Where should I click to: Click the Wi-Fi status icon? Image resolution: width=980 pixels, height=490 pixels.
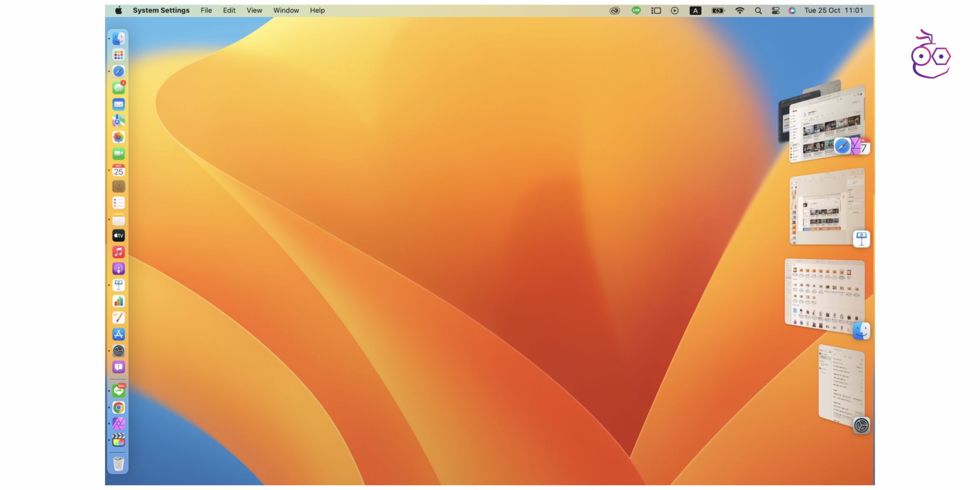click(x=740, y=11)
